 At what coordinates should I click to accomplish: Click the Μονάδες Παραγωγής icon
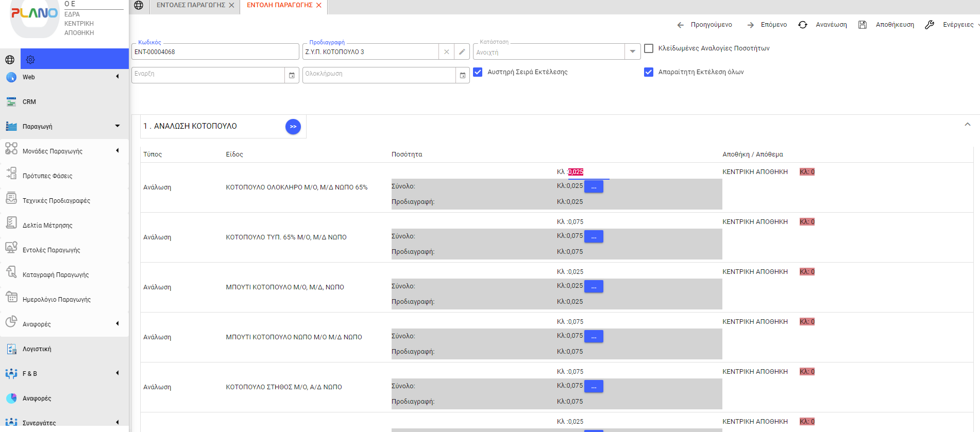pos(11,149)
